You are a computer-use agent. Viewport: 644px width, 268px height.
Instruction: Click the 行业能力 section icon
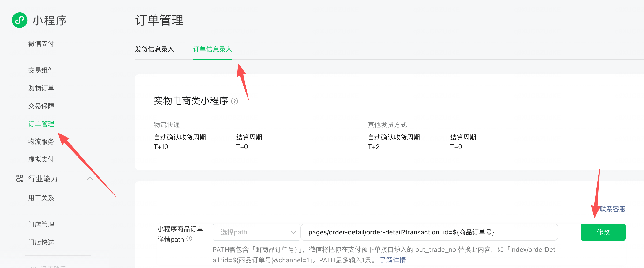19,179
